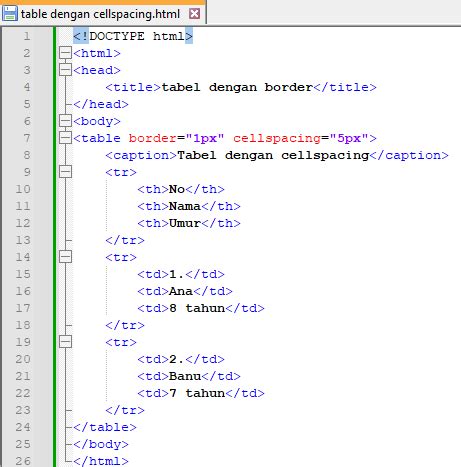Place cursor in title text tabel dengan border
This screenshot has height=467, width=461.
coord(237,87)
